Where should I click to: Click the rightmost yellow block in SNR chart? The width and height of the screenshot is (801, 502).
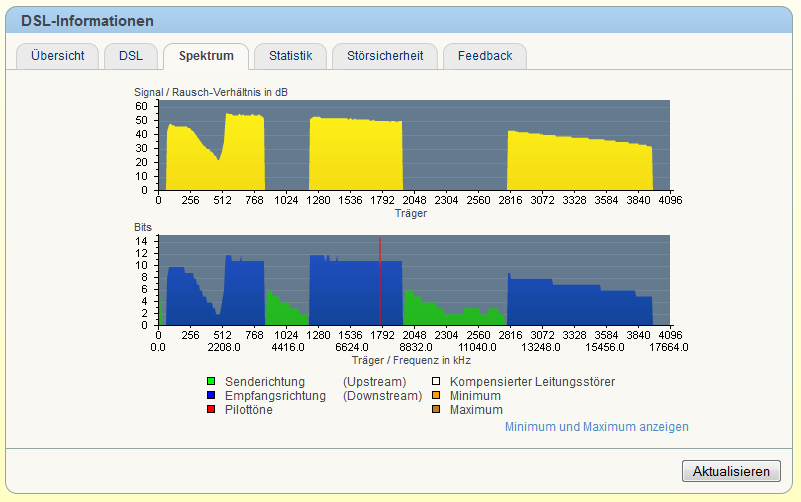580,165
